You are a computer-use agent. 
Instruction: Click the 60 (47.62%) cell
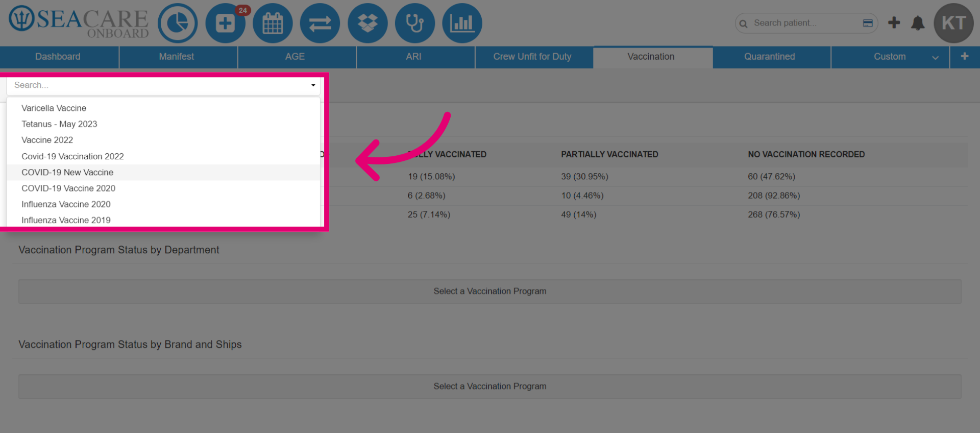tap(771, 177)
